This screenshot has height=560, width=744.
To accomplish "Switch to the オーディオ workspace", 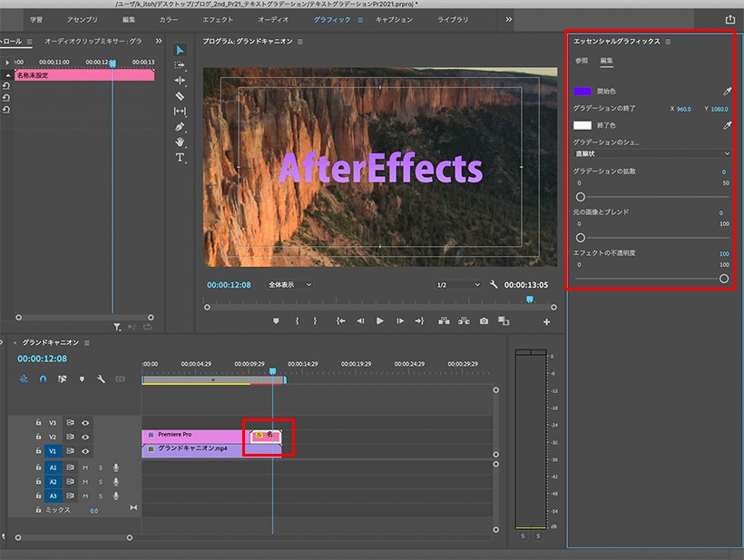I will click(x=273, y=20).
